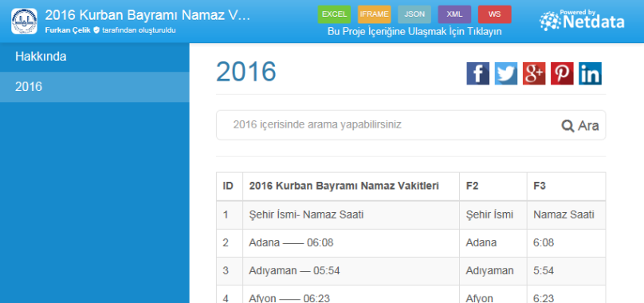Viewport: 644px width, 303px height.
Task: Click the ID column header
Action: (230, 187)
